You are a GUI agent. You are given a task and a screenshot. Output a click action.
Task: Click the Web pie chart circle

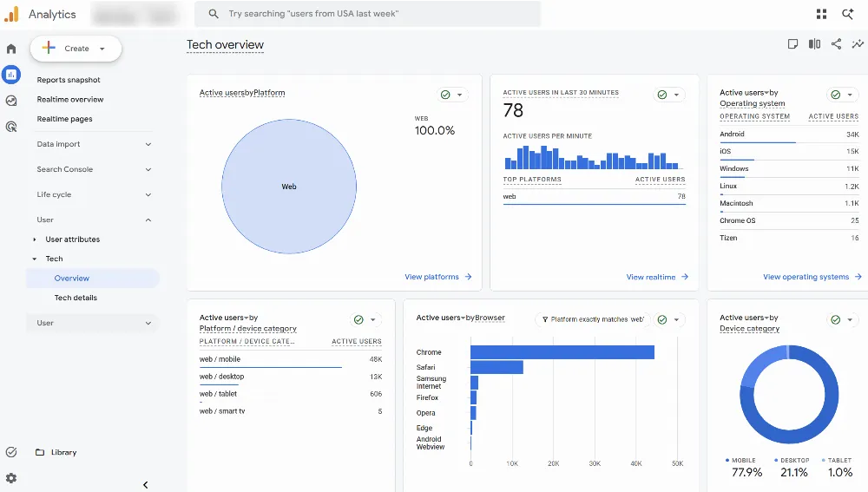(289, 187)
